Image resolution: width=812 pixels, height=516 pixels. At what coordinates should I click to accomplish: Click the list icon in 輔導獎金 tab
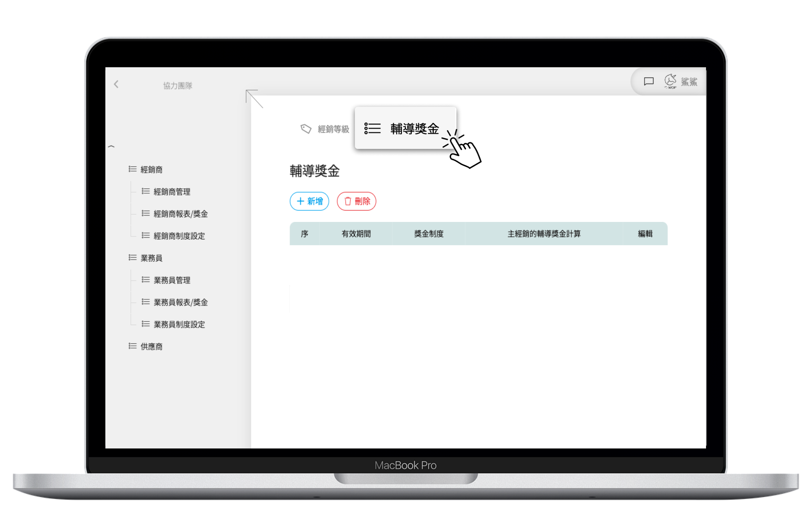[372, 128]
